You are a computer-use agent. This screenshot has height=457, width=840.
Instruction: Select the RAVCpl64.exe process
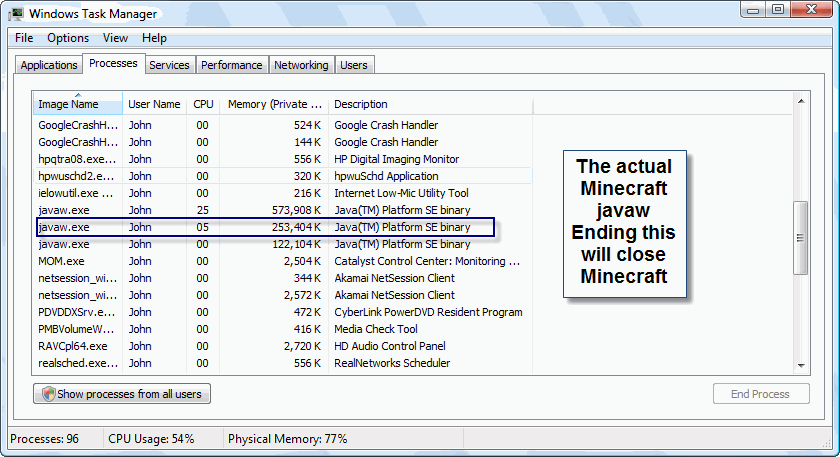click(282, 346)
